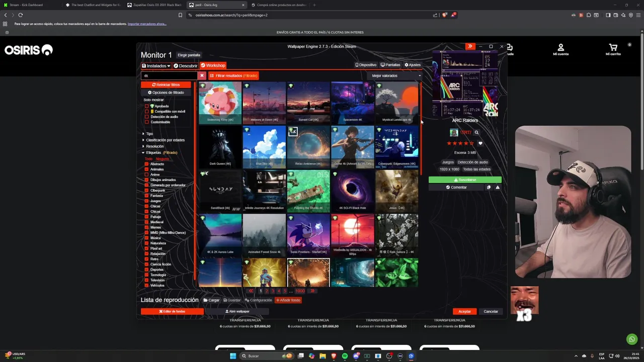Image resolution: width=644 pixels, height=362 pixels.
Task: Switch to Stream - Kick Dashboard browser tab
Action: coord(30,5)
